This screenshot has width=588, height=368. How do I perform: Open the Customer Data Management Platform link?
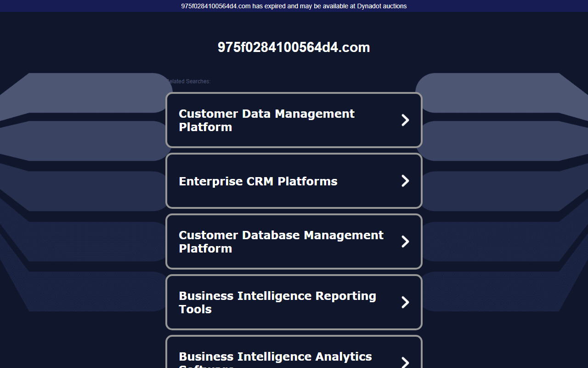(x=294, y=120)
